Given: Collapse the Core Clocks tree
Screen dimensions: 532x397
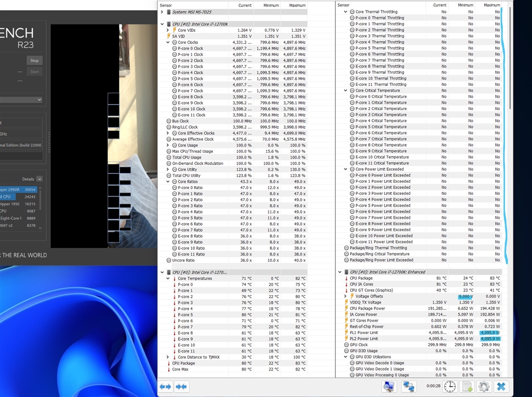Looking at the screenshot, I should tap(168, 43).
